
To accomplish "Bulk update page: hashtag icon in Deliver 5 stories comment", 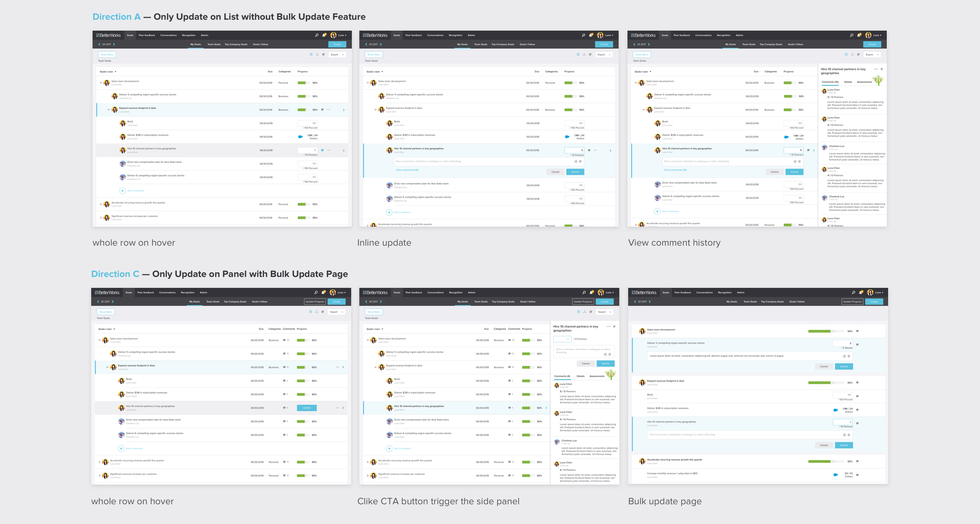I will [848, 356].
